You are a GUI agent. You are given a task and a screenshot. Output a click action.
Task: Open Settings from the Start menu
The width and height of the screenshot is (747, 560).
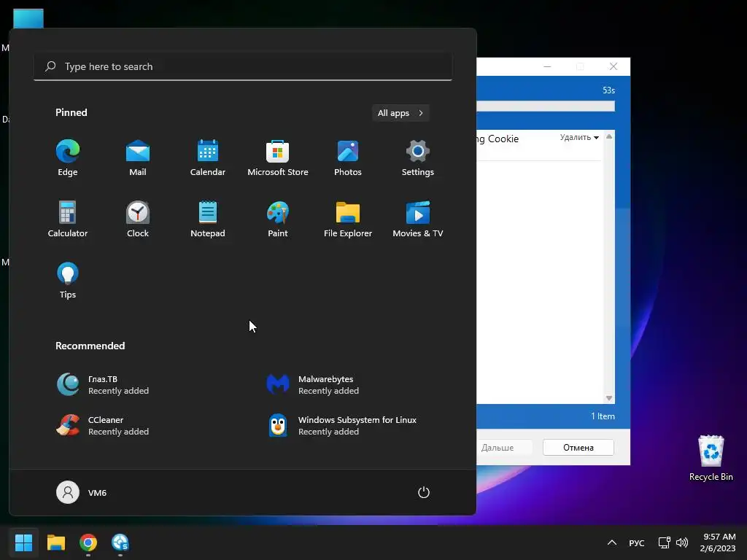[418, 158]
